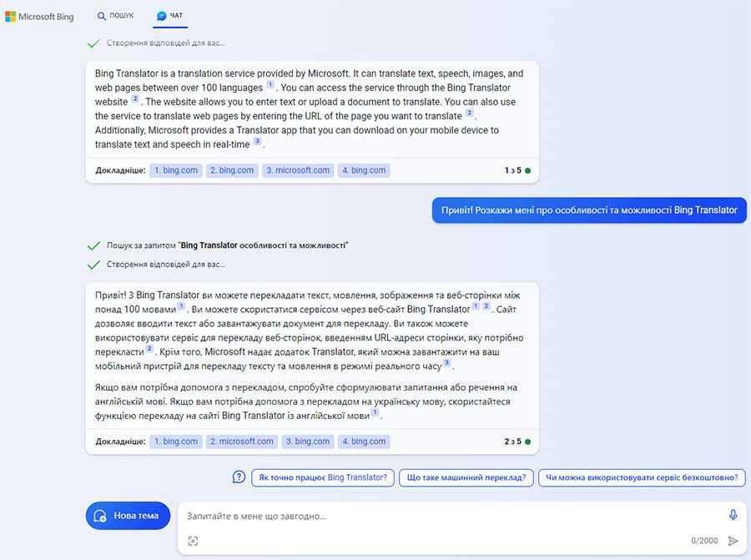This screenshot has height=560, width=751.
Task: Click the search status 'Пошук за запитом' line
Action: [x=227, y=245]
